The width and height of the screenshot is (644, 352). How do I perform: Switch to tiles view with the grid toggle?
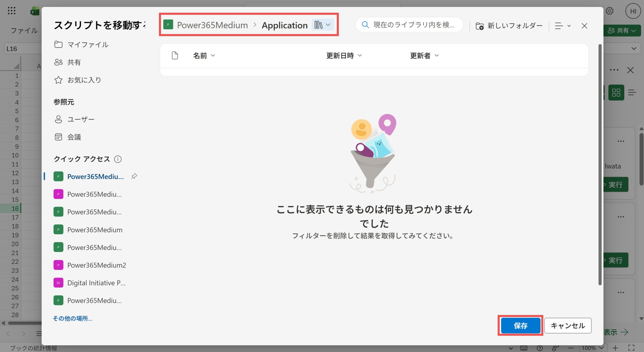pos(616,93)
